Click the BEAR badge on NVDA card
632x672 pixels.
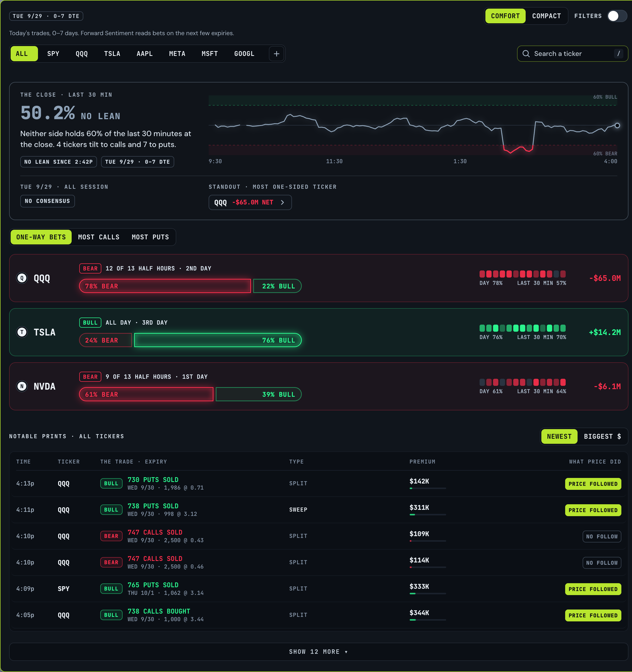pos(90,376)
